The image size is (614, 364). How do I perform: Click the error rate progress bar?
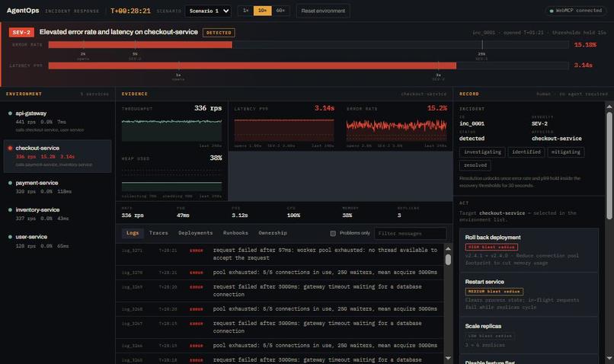[309, 45]
